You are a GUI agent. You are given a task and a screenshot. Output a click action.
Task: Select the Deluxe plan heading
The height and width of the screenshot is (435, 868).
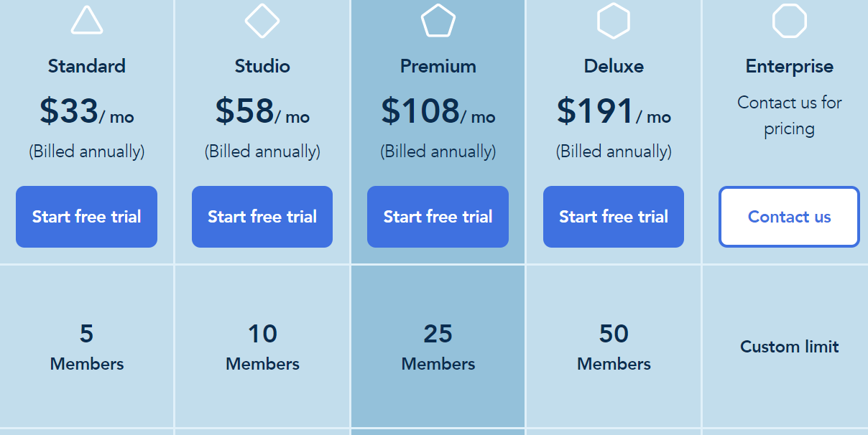coord(614,66)
